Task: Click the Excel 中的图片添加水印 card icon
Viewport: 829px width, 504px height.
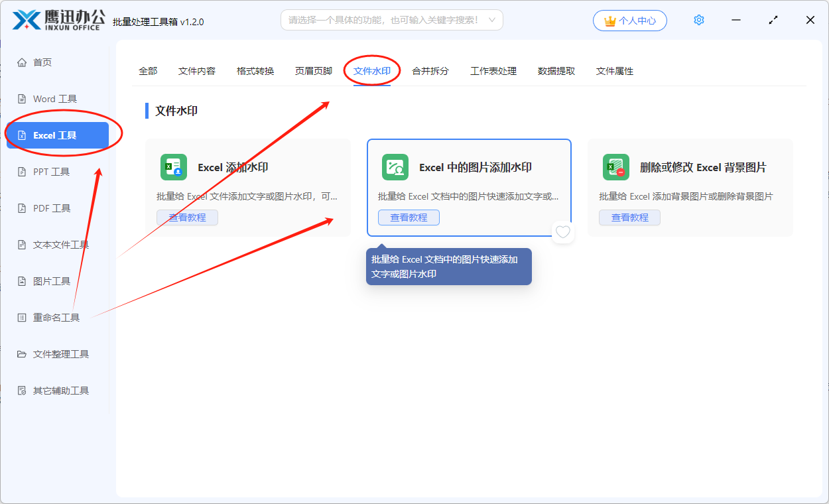Action: (x=395, y=167)
